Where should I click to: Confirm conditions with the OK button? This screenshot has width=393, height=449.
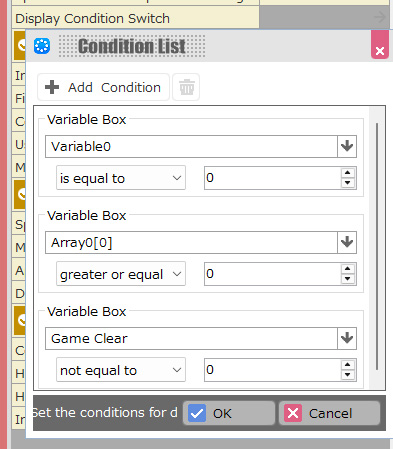pos(229,413)
